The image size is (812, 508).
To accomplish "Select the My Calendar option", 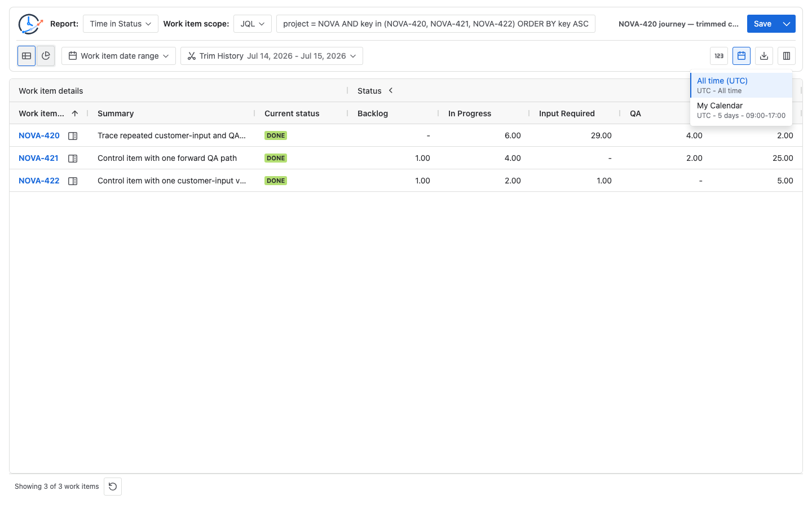I will (742, 110).
